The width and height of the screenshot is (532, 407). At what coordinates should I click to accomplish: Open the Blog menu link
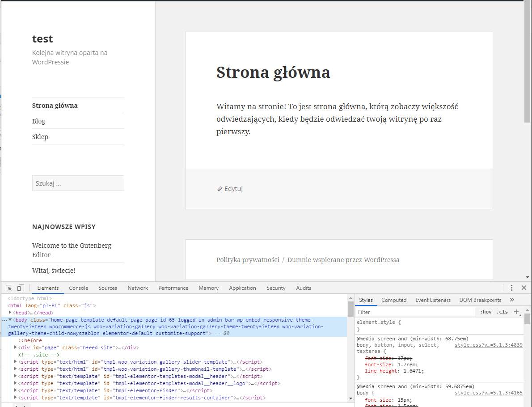(38, 121)
